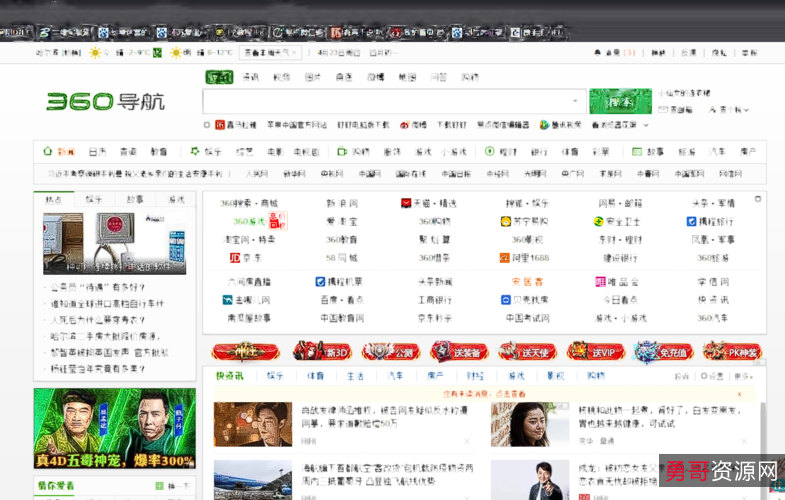Open the 新浪网 site link
The image size is (785, 500).
(342, 203)
